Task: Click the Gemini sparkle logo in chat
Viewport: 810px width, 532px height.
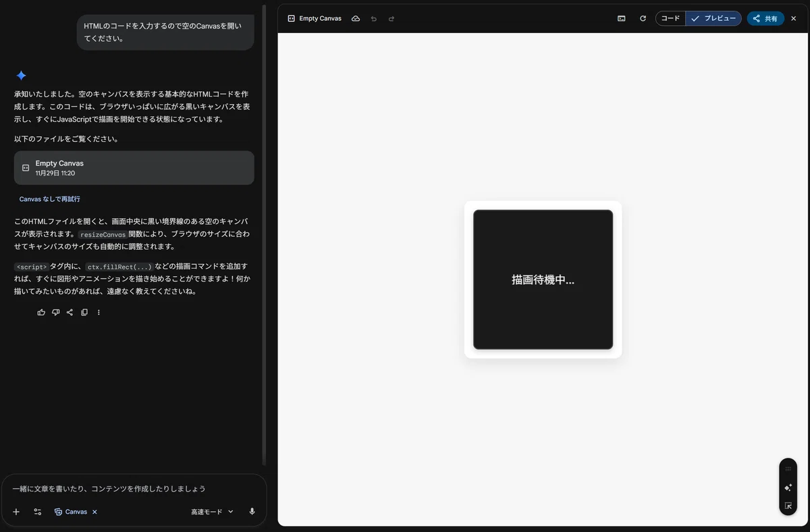Action: point(21,76)
